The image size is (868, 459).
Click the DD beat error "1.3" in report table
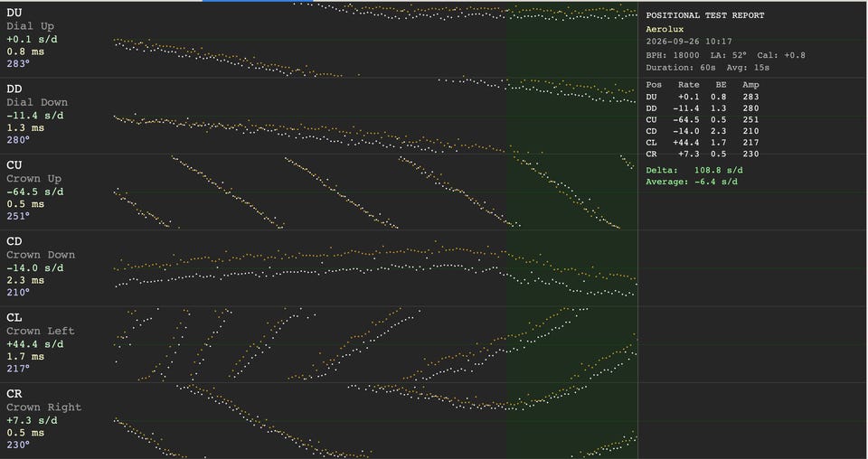click(x=718, y=108)
